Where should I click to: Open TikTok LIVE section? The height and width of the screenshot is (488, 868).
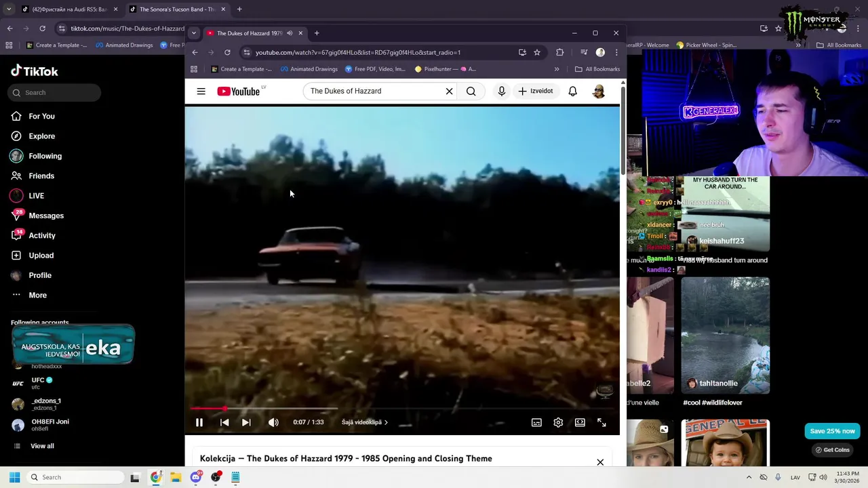pos(36,196)
